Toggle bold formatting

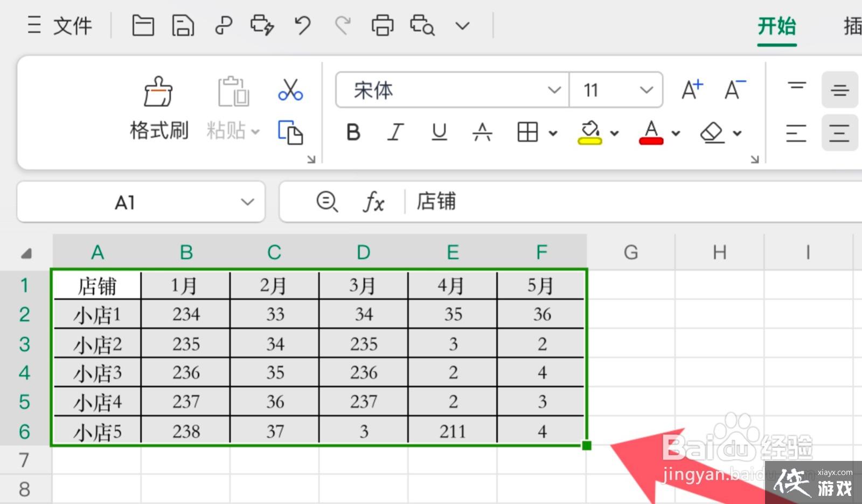point(353,132)
